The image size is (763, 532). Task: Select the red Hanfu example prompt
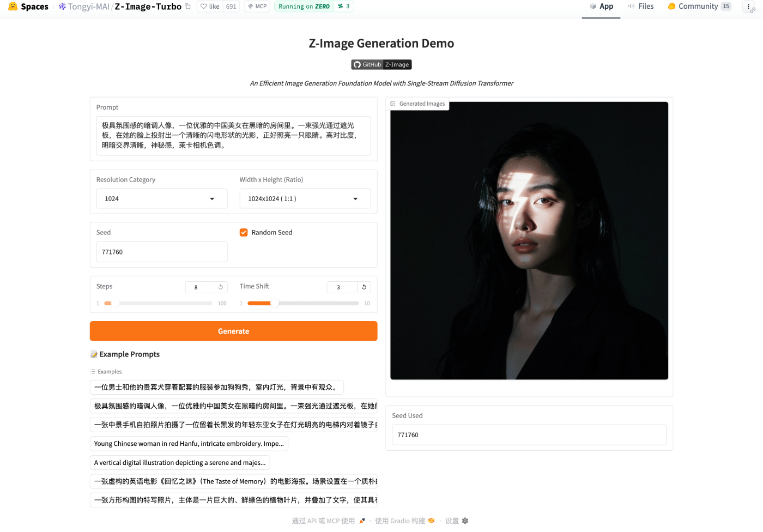[189, 444]
